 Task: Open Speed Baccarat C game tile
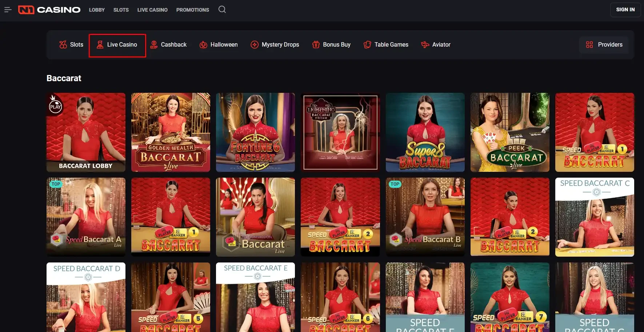click(x=595, y=217)
